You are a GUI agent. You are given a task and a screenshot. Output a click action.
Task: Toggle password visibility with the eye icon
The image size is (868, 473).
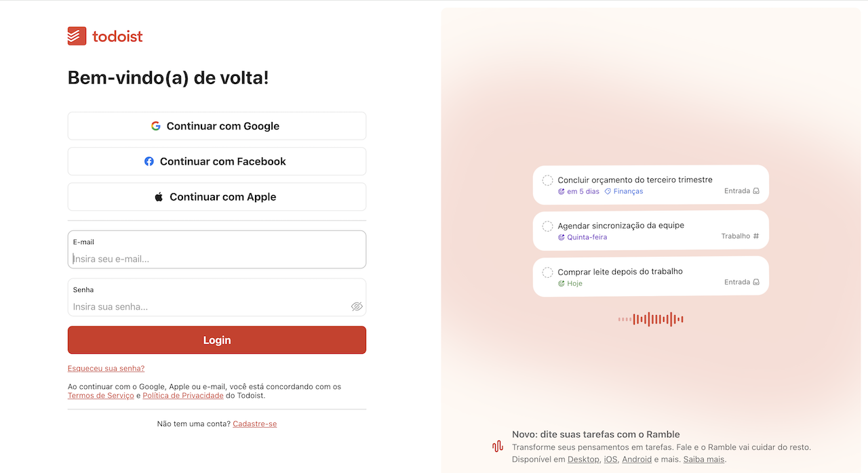click(x=357, y=306)
